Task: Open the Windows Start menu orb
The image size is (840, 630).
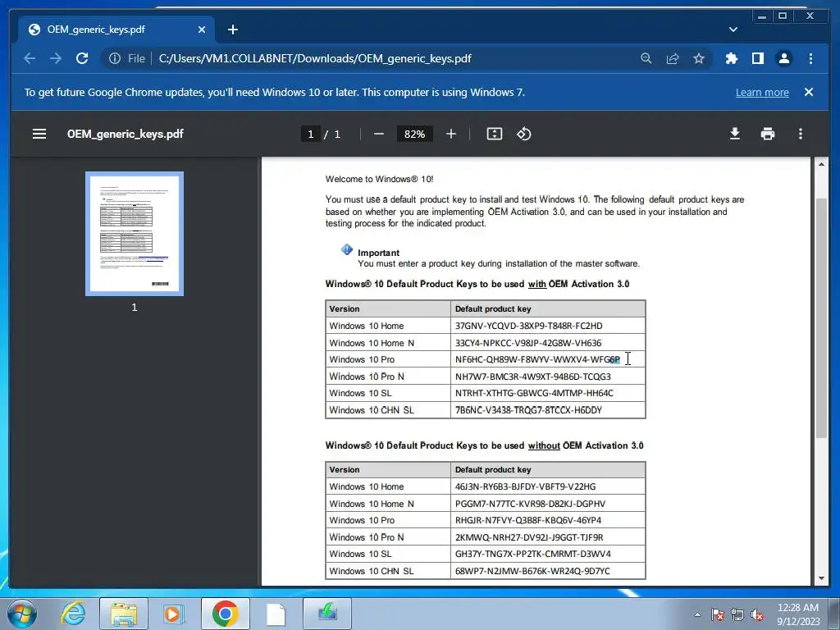Action: pyautogui.click(x=22, y=614)
